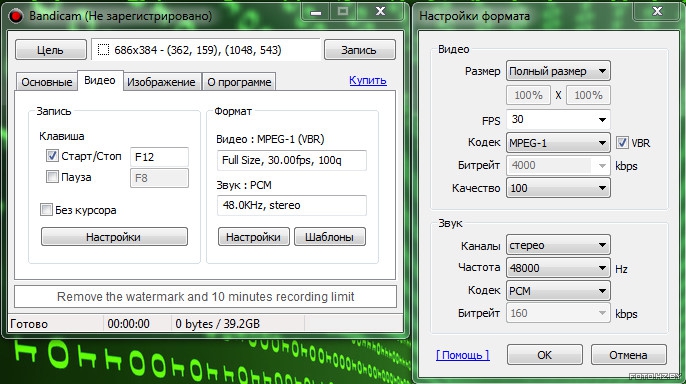The height and width of the screenshot is (384, 686).
Task: Click the height 100% size field
Action: (x=588, y=95)
